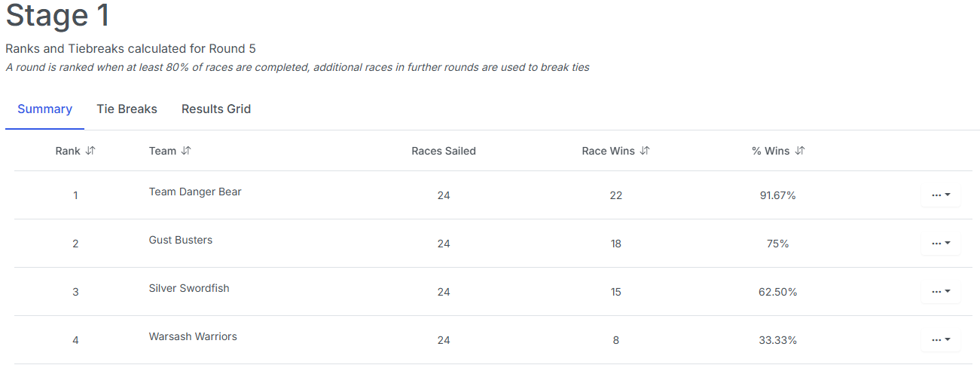Open Gust Busters row options menu
Viewport: 980px width, 365px height.
coord(940,244)
